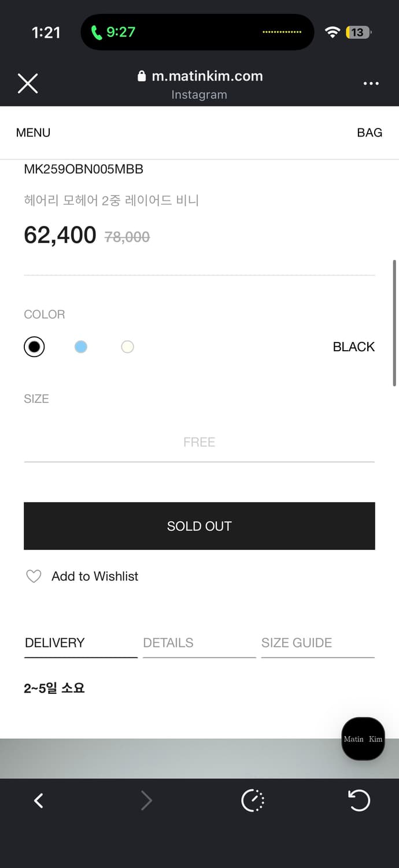Viewport: 399px width, 868px height.
Task: Open the MENU navigation
Action: click(x=33, y=133)
